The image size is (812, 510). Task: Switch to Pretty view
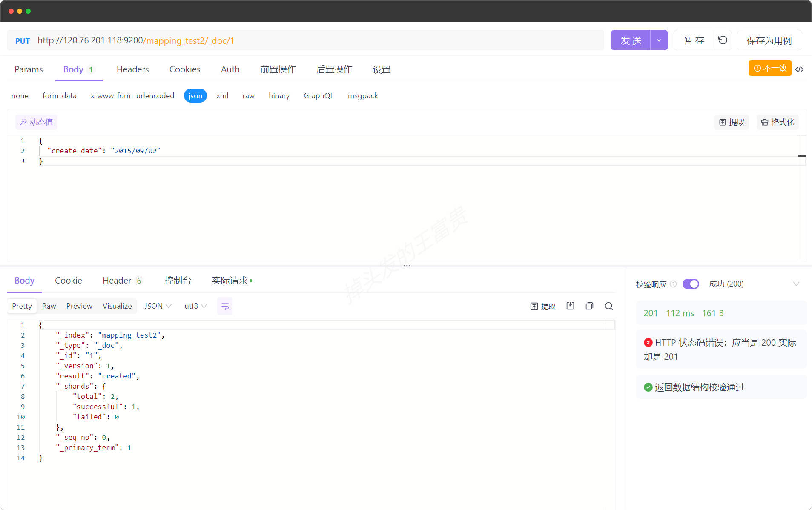(22, 306)
